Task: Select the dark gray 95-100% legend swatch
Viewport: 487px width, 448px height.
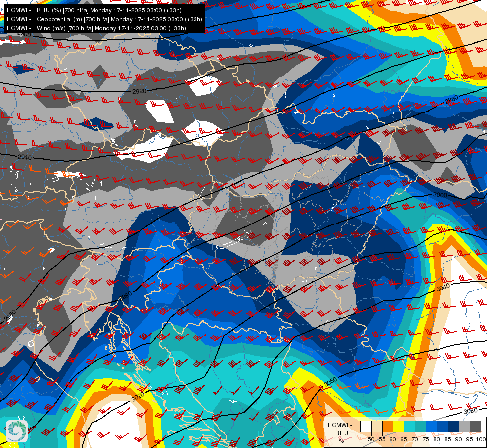Action: 476,426
